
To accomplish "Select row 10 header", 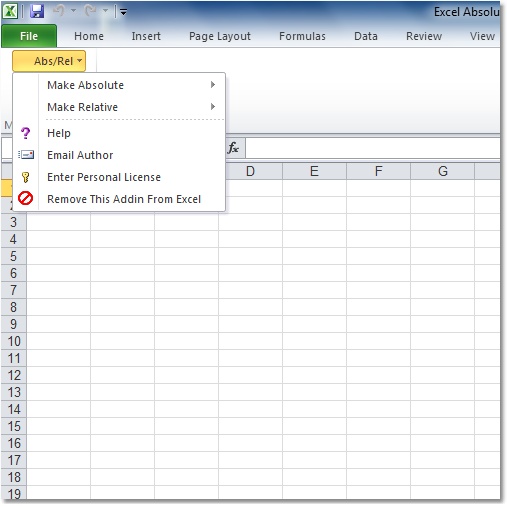I will (13, 341).
